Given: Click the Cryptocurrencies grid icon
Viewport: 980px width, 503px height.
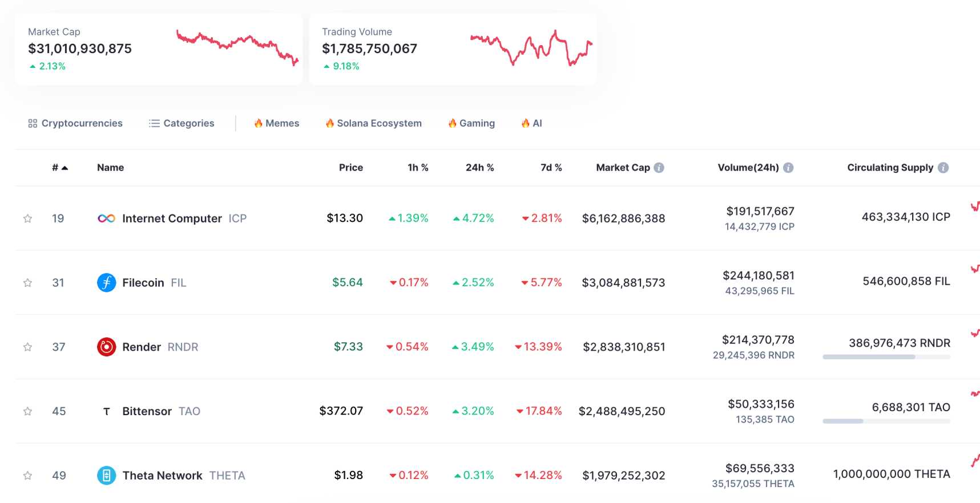Looking at the screenshot, I should click(x=33, y=123).
